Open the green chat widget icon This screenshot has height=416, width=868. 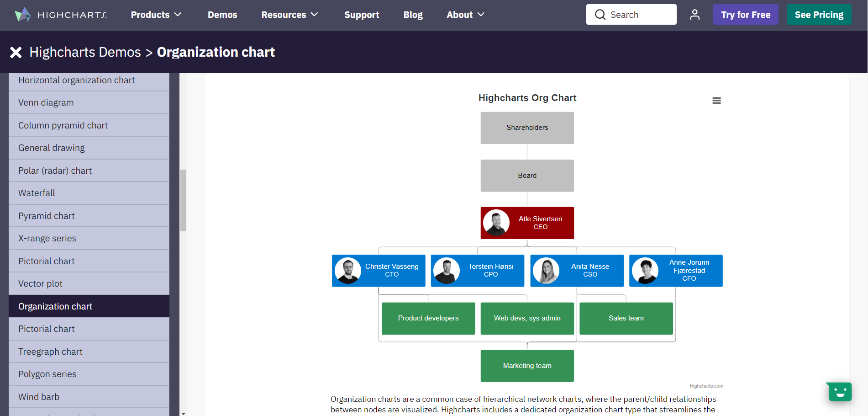839,392
